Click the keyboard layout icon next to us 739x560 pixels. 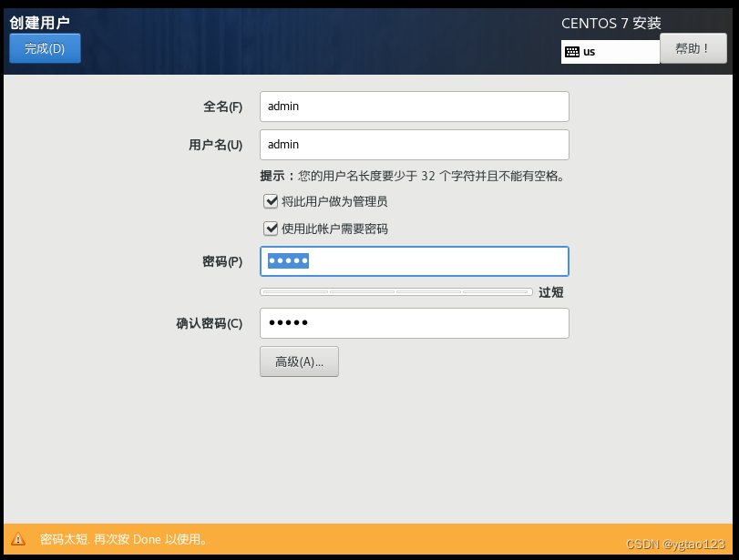[x=571, y=52]
